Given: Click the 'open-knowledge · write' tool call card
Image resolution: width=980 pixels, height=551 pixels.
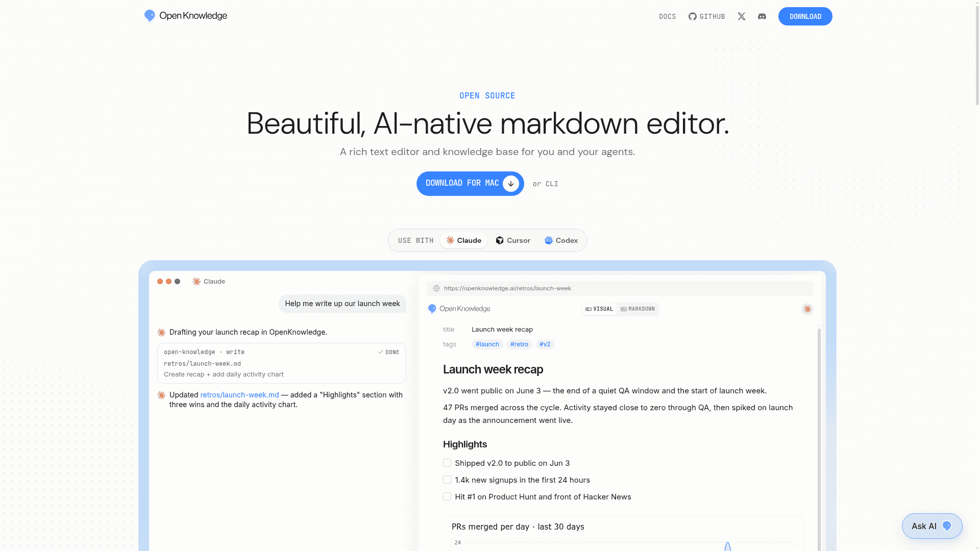Looking at the screenshot, I should point(282,363).
